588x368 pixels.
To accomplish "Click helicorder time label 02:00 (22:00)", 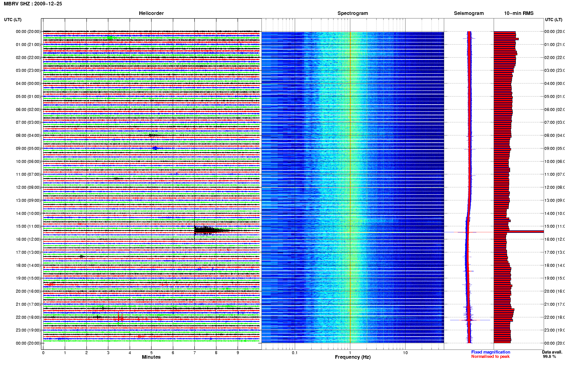I will [28, 58].
